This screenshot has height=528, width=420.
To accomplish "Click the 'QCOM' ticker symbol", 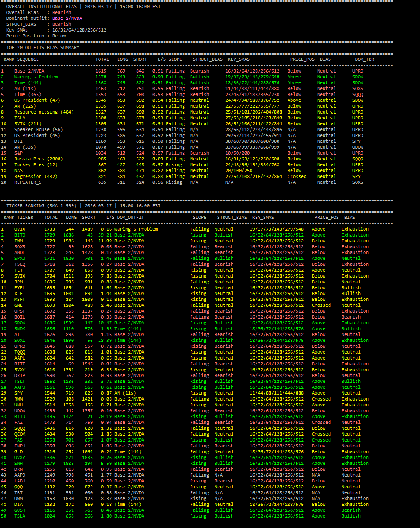I will coord(20,434).
